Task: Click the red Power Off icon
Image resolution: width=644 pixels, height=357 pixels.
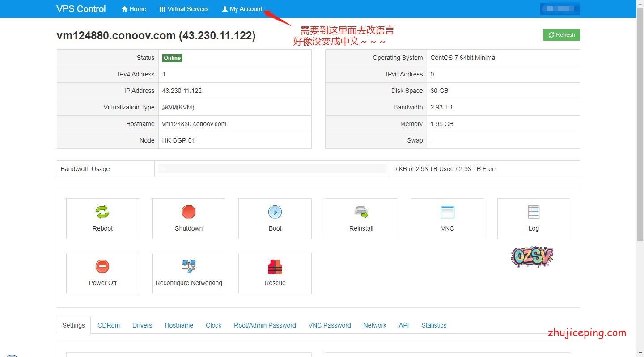Action: [102, 266]
